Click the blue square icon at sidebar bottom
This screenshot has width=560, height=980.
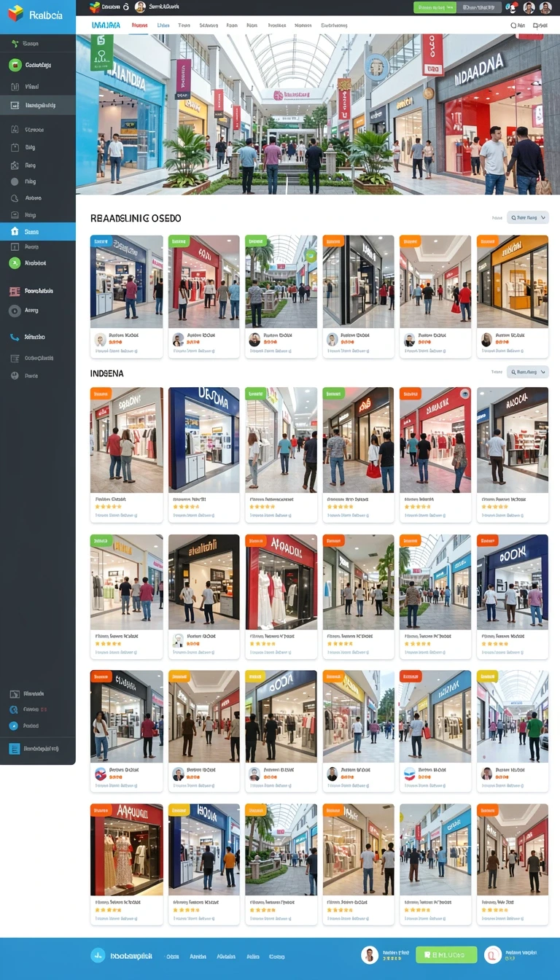[14, 748]
